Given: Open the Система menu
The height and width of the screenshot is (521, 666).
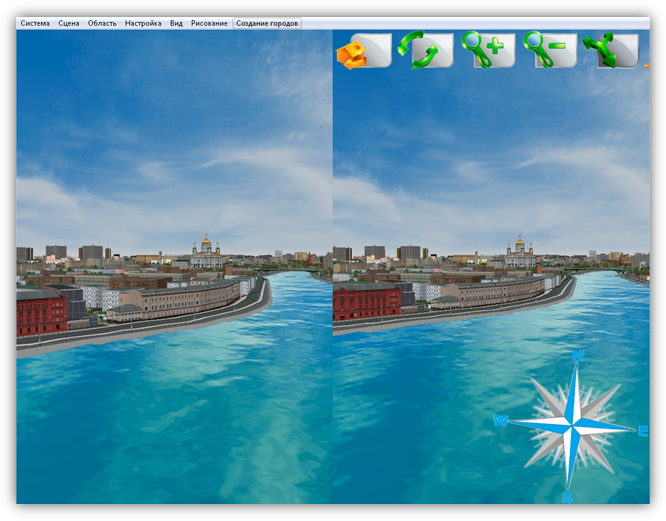Looking at the screenshot, I should coord(35,23).
